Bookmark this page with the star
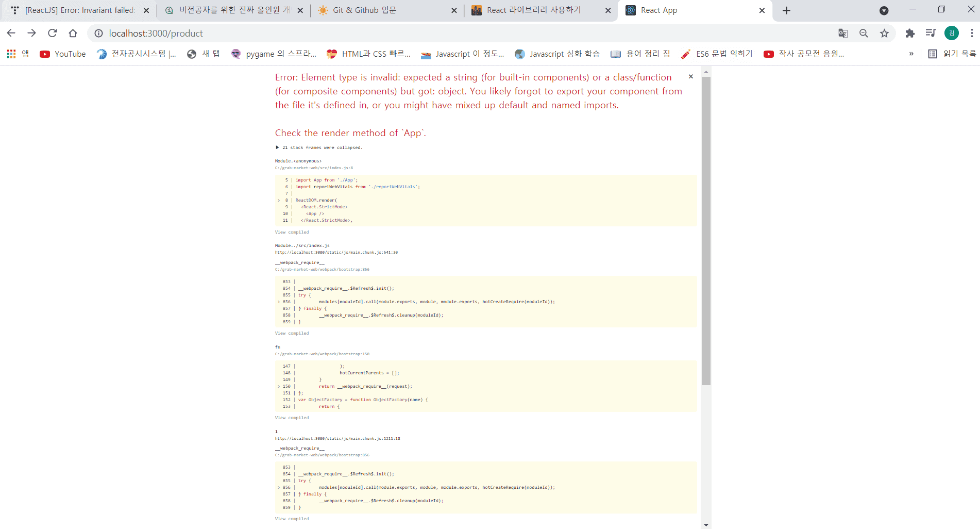Viewport: 980px width, 529px height. tap(884, 34)
